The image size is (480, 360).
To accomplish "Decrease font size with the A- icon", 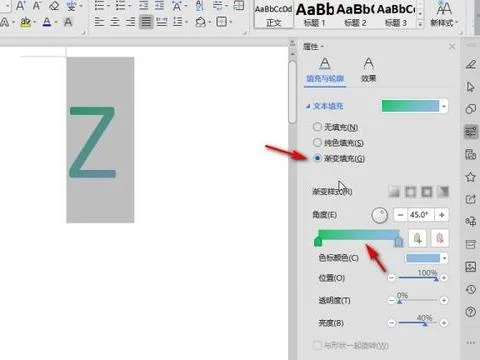I will coord(37,5).
